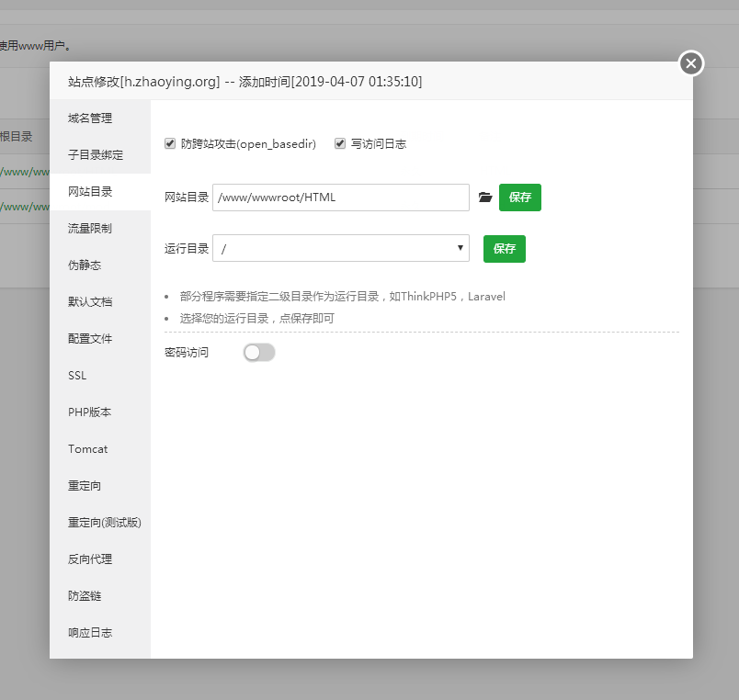Close the site modification dialog

point(691,63)
